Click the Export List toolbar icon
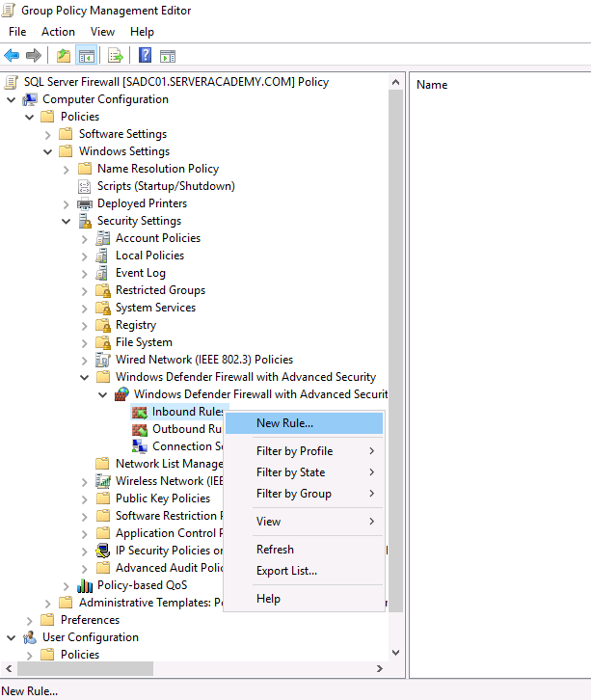The image size is (591, 700). 115,56
